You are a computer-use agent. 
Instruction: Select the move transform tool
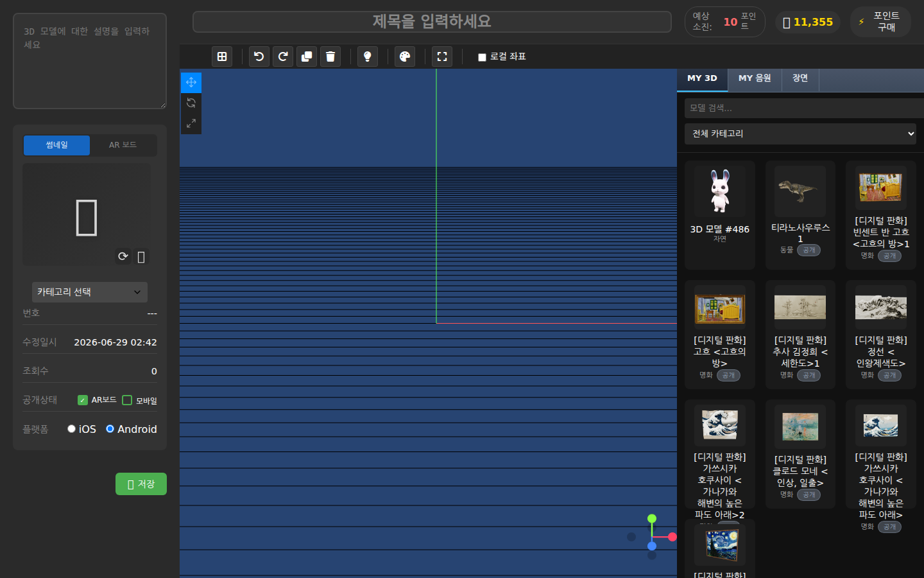coord(191,82)
